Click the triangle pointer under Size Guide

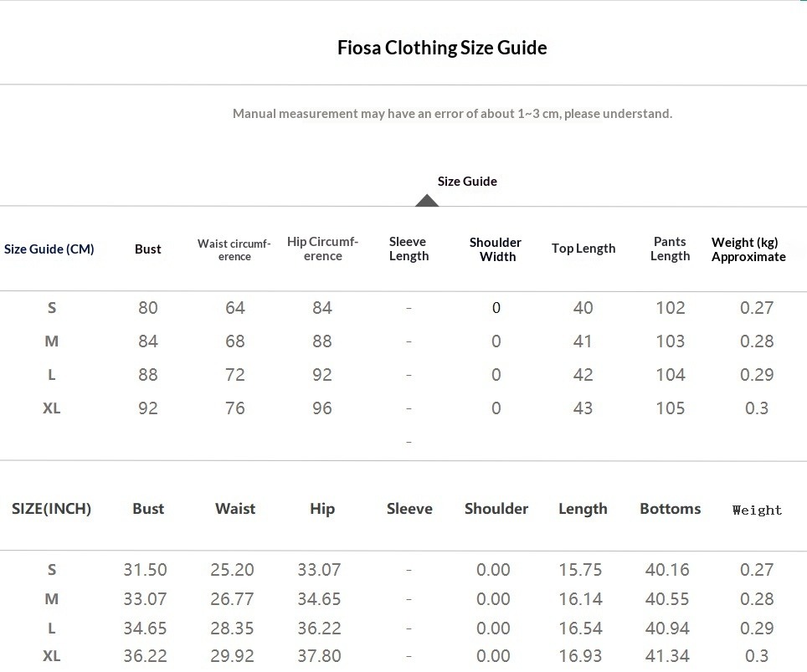427,200
